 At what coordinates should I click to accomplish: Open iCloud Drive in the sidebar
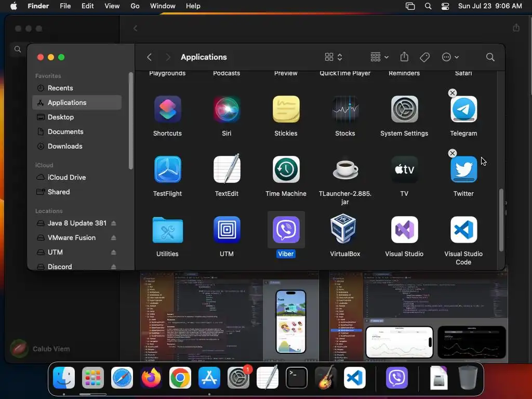coord(77,177)
